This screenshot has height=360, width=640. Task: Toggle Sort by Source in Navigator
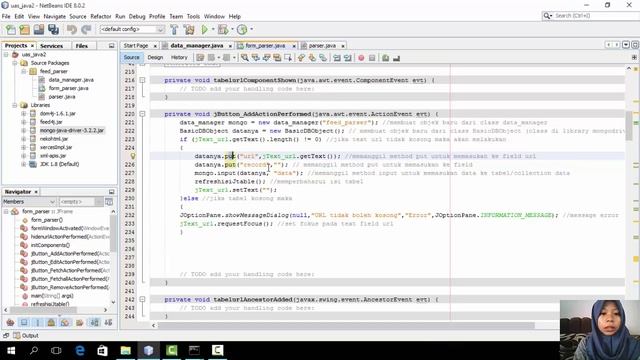[x=108, y=322]
